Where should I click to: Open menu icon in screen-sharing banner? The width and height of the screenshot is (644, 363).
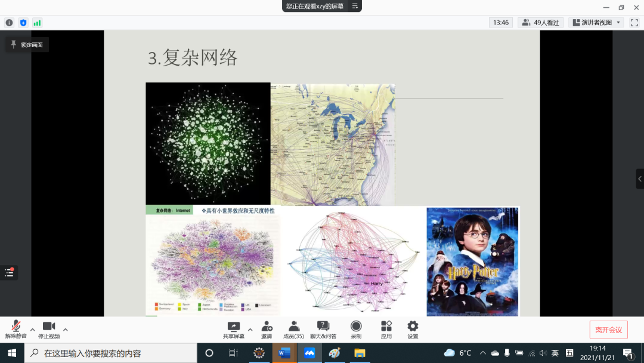[x=355, y=6]
